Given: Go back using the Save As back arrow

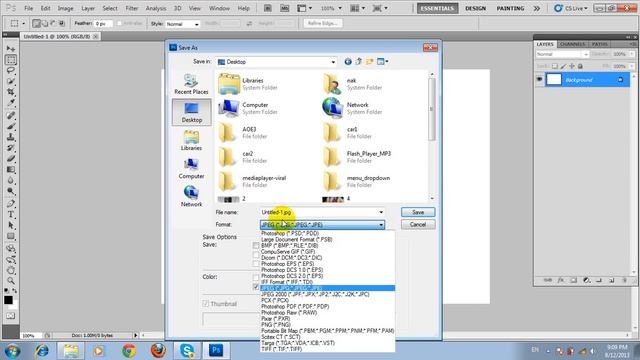Looking at the screenshot, I should point(348,62).
